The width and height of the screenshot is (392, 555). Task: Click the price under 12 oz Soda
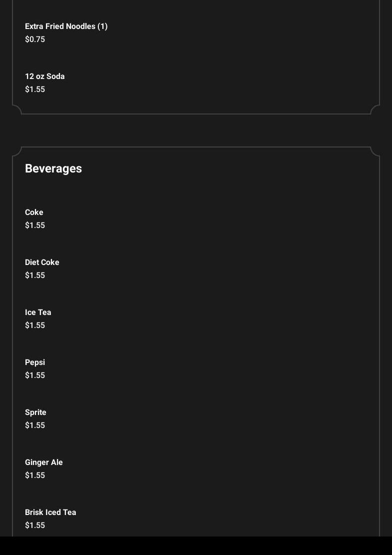tap(35, 89)
